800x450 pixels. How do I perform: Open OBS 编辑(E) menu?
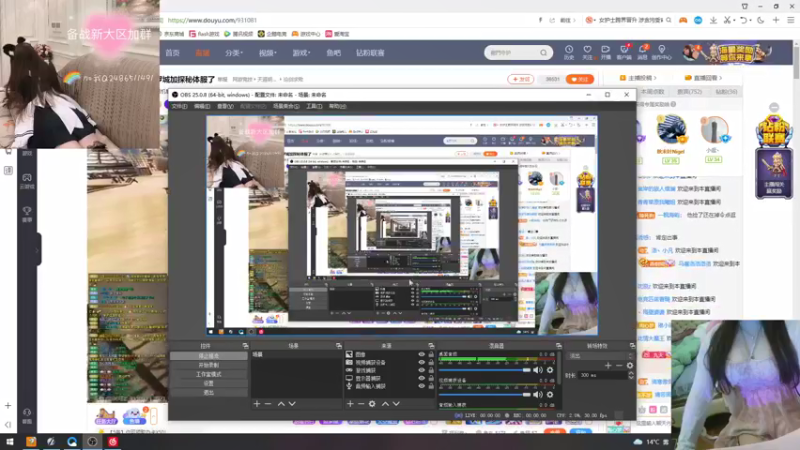[202, 106]
